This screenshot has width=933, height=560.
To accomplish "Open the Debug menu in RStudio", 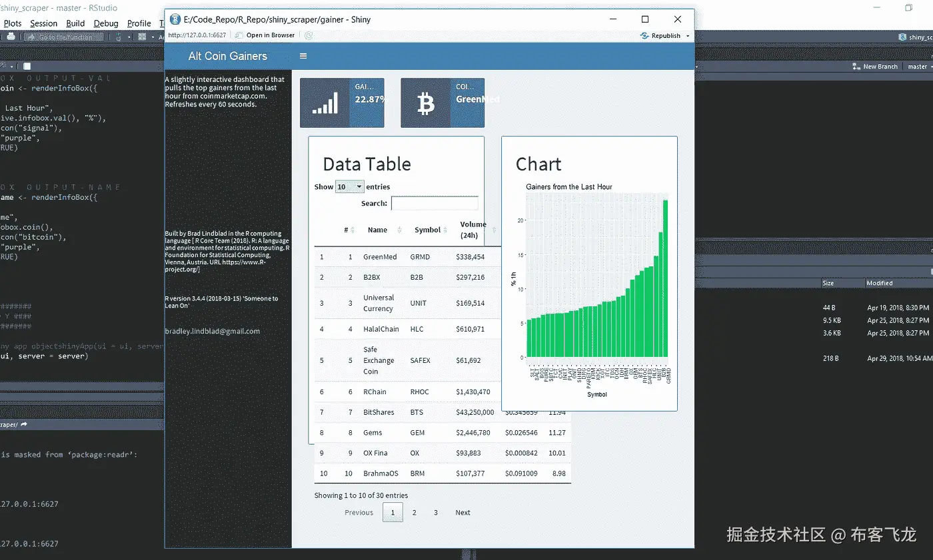I will [106, 23].
